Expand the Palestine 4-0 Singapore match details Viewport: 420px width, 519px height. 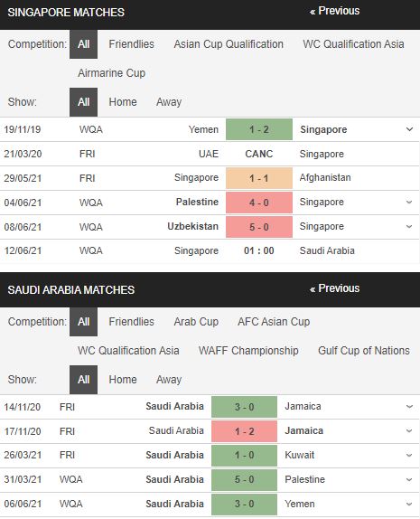coord(409,203)
